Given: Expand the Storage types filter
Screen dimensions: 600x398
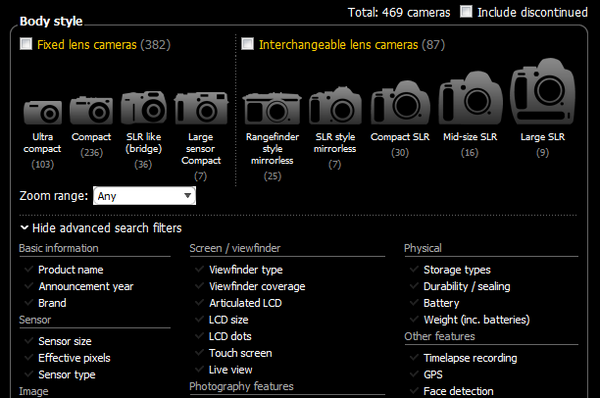Looking at the screenshot, I should click(457, 270).
